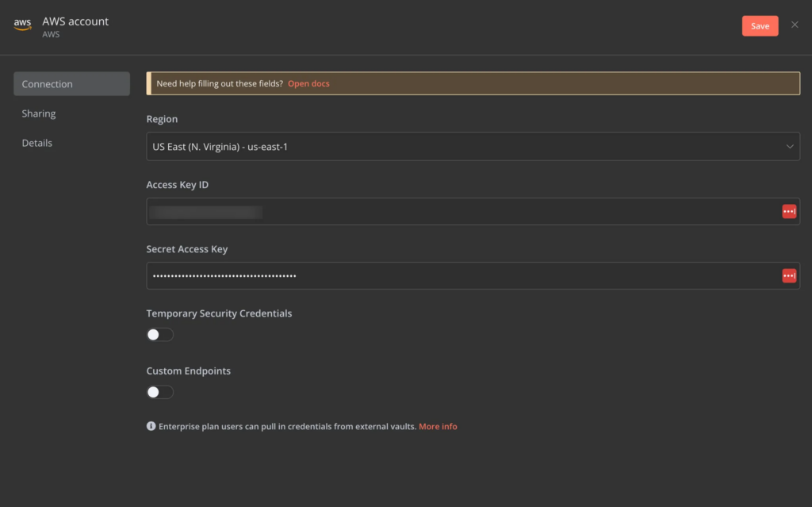Click 'Need help filling out these fields?' text
812x507 pixels.
pos(220,83)
